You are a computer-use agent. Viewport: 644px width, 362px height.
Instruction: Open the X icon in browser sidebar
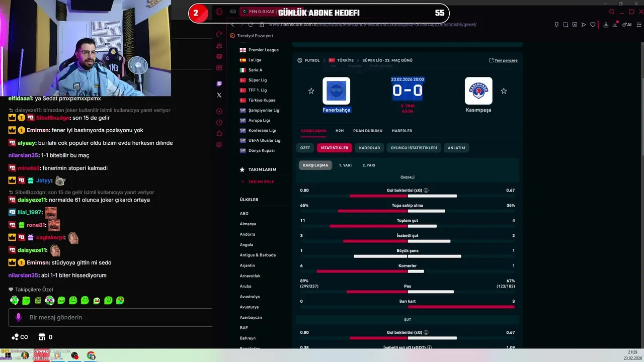[219, 95]
